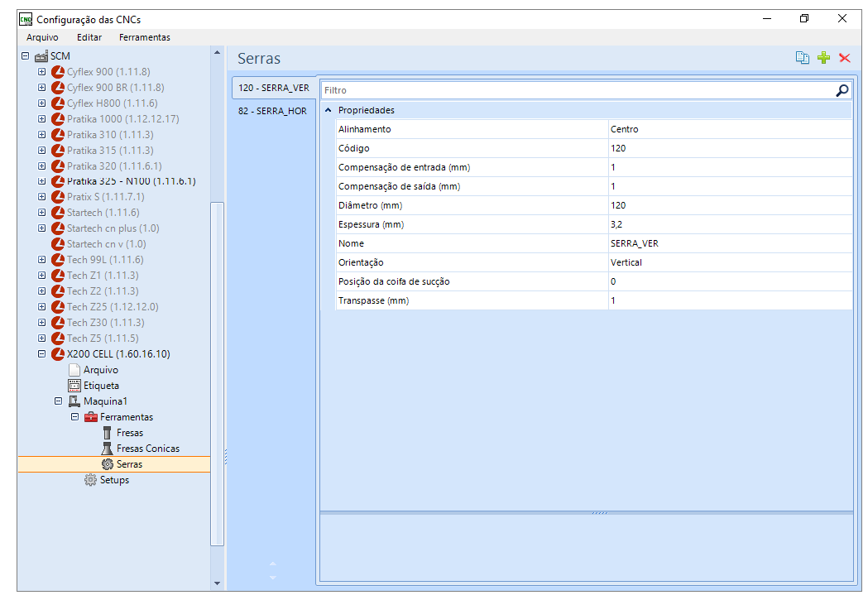Click the Tech 99L red logo icon

pyautogui.click(x=58, y=260)
